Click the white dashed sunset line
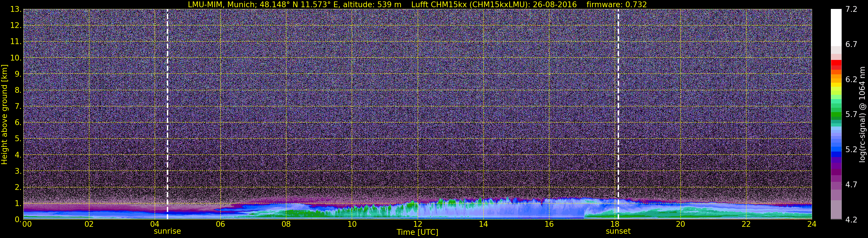This screenshot has height=238, width=868. tap(618, 114)
